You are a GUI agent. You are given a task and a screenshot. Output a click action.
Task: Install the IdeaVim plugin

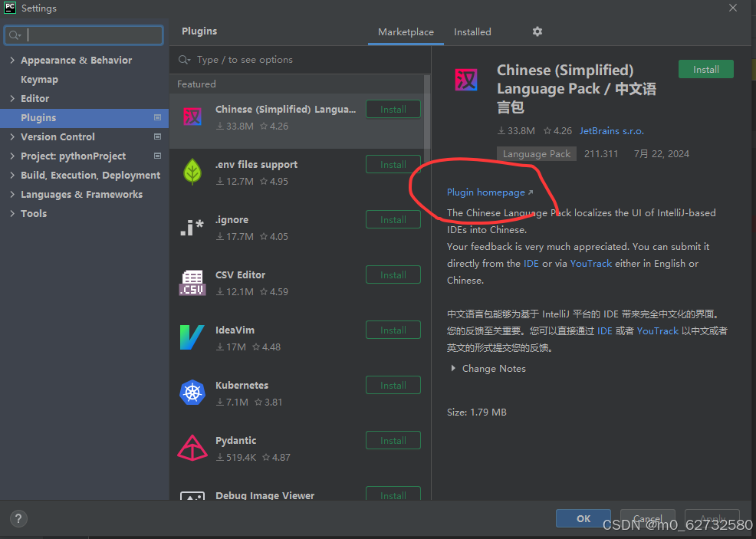pyautogui.click(x=393, y=330)
